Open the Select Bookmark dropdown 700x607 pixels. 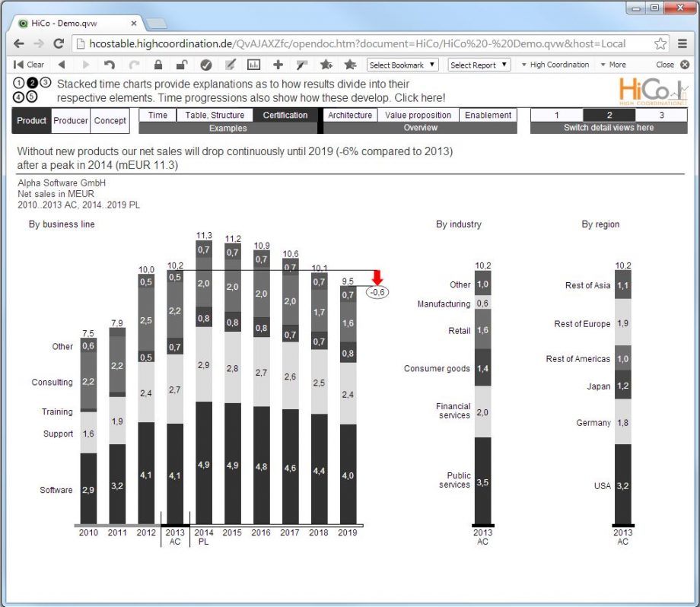tap(402, 65)
